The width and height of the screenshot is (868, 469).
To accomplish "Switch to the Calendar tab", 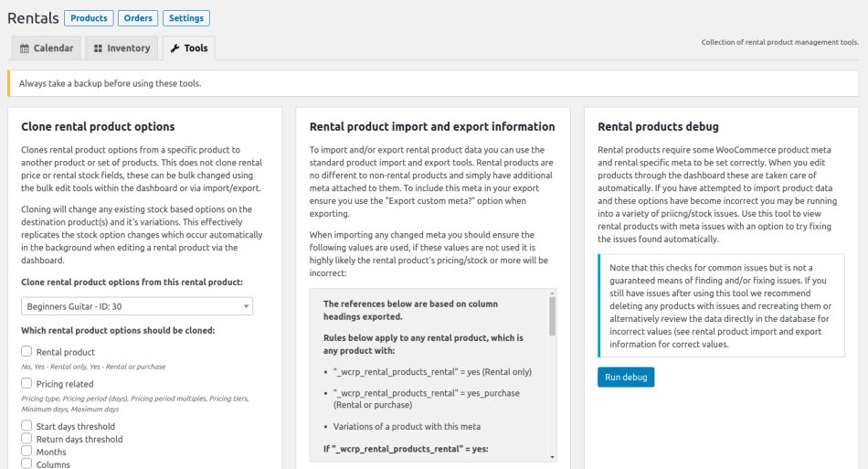I will pos(46,48).
